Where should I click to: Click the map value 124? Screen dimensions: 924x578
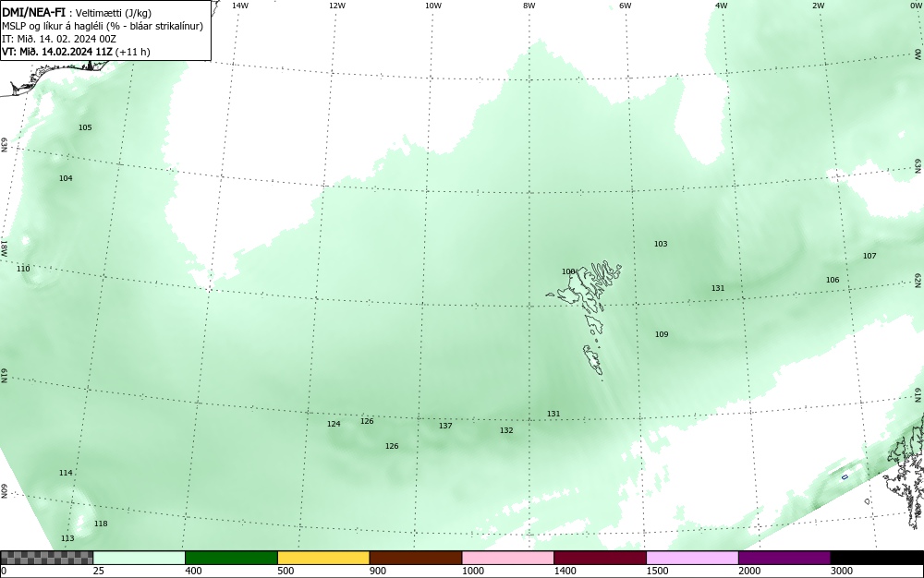click(334, 425)
